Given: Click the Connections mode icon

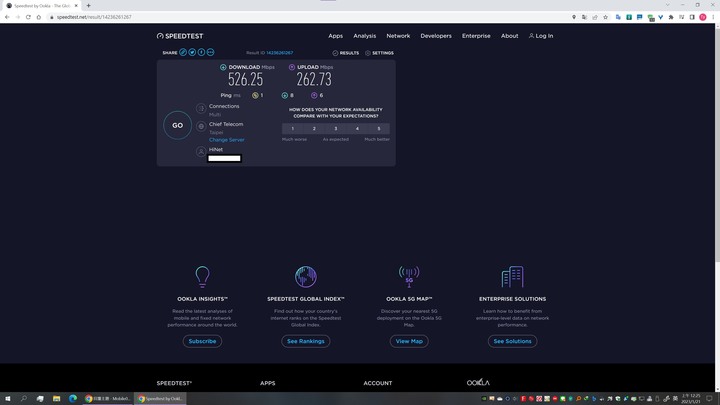Looking at the screenshot, I should click(x=201, y=108).
